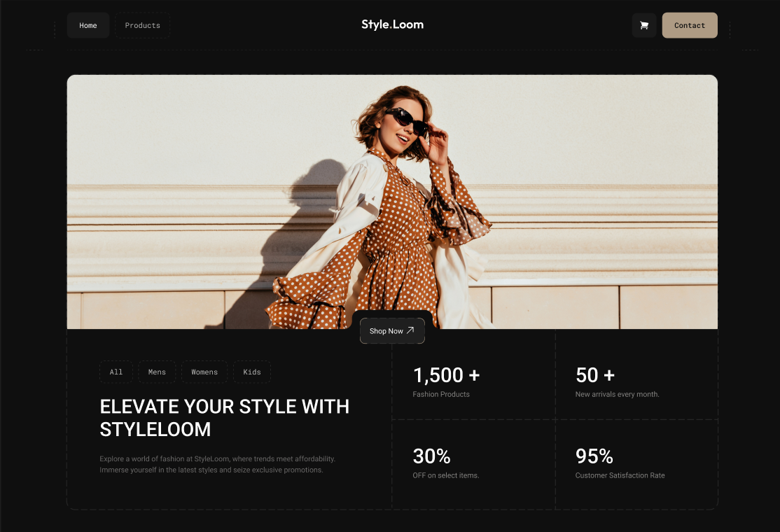Image resolution: width=780 pixels, height=532 pixels.
Task: Click the Contact button
Action: click(x=690, y=25)
